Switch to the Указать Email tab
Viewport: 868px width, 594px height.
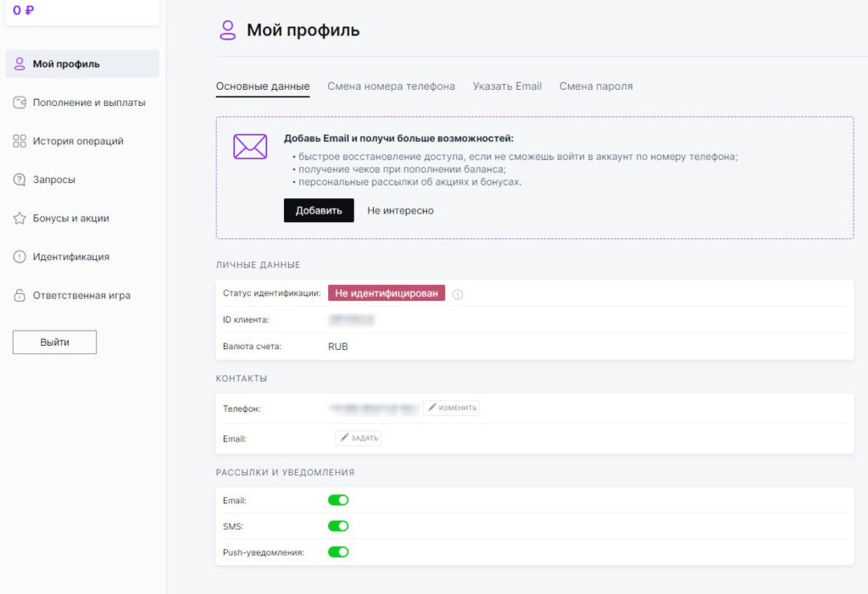[x=507, y=86]
